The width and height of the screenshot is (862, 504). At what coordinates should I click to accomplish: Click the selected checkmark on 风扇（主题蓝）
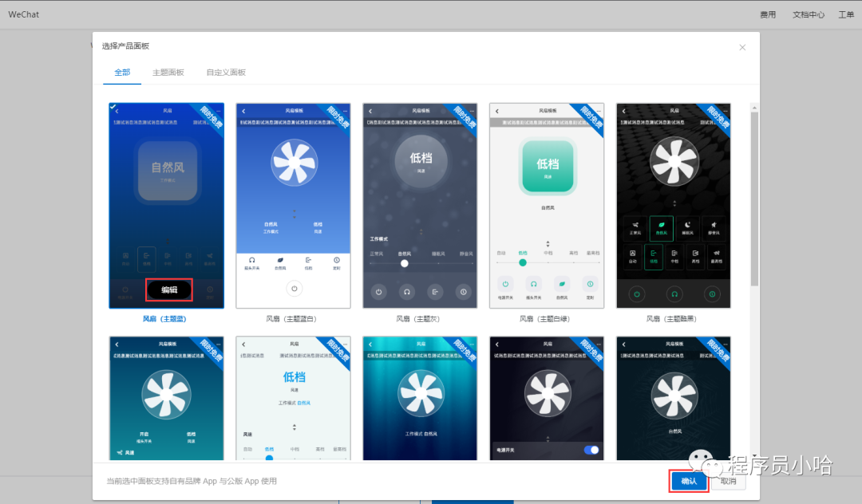pyautogui.click(x=113, y=107)
